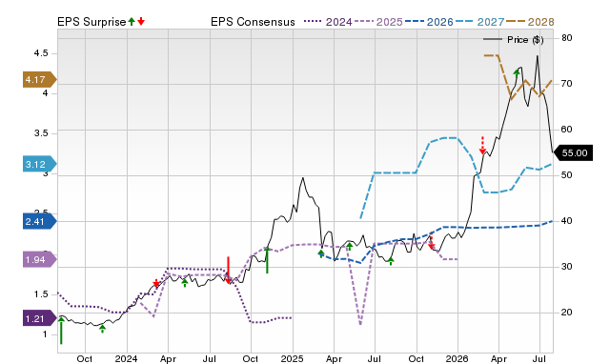This screenshot has height=364, width=610.
Task: Click the EPS Consensus legend title
Action: [253, 22]
